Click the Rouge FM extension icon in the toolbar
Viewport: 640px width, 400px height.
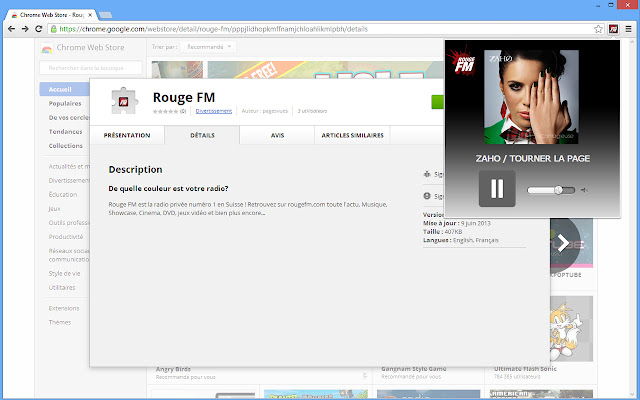pyautogui.click(x=610, y=29)
